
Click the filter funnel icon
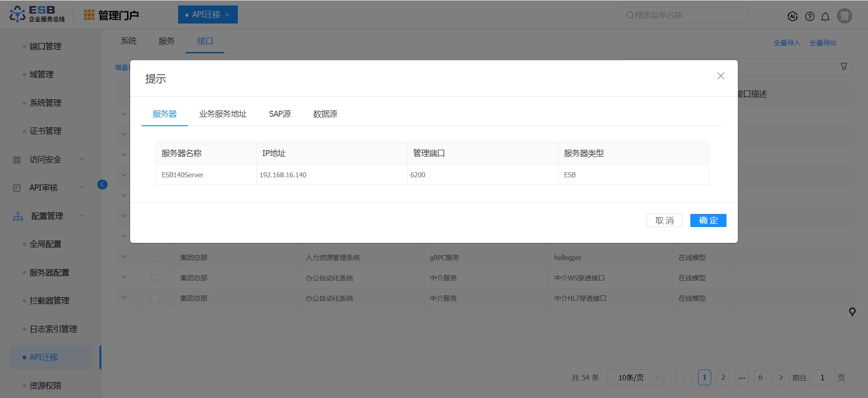click(844, 67)
